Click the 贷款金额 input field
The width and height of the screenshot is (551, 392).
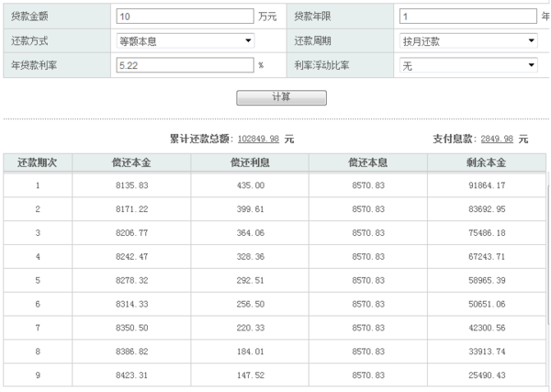pos(184,17)
